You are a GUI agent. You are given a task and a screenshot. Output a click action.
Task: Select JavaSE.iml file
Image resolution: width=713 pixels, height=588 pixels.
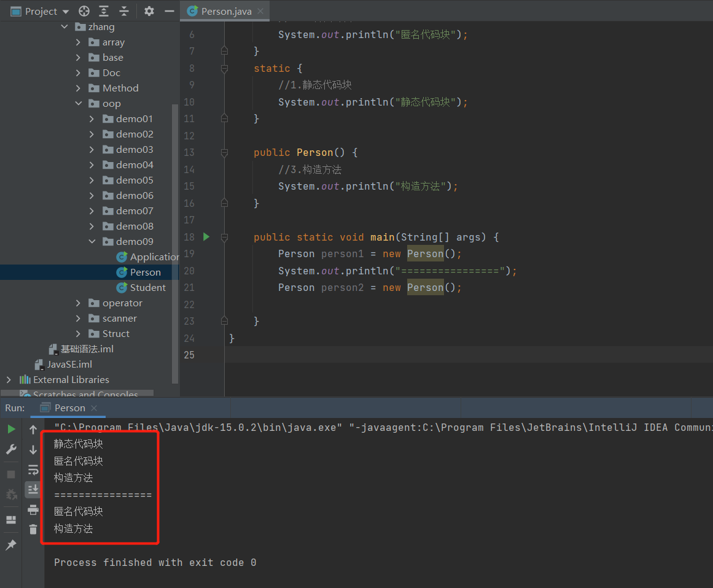64,365
